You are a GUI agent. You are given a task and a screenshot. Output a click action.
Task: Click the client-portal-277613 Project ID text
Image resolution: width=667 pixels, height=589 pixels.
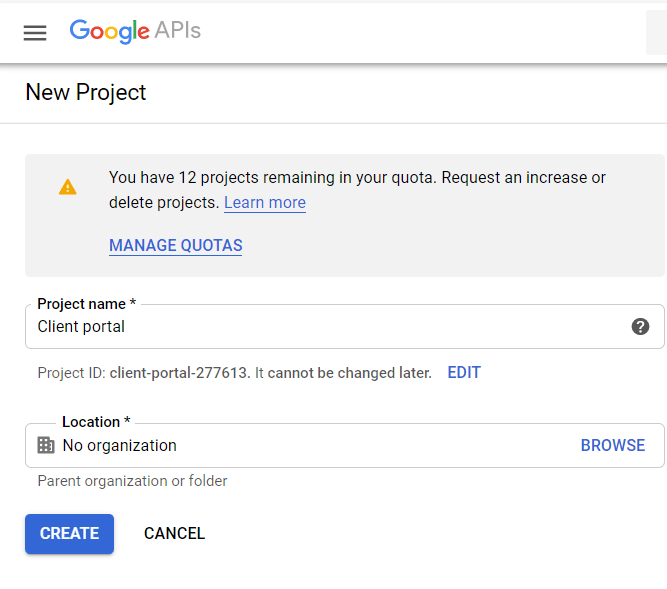179,373
